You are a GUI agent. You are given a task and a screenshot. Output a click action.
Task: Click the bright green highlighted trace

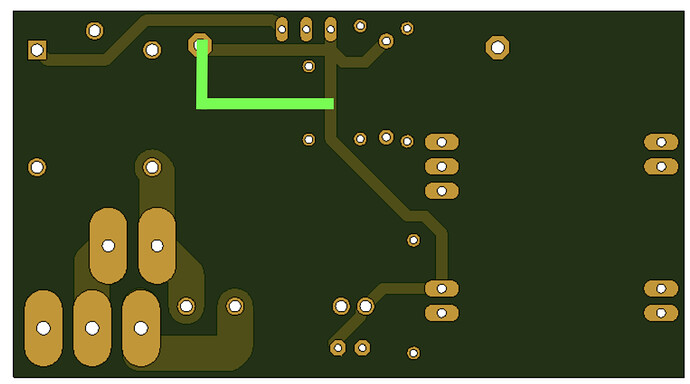click(x=264, y=103)
